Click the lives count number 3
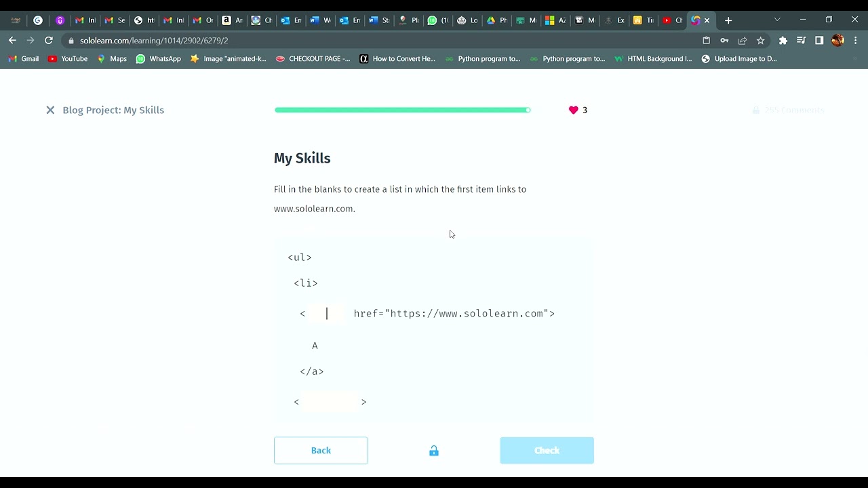Image resolution: width=868 pixels, height=488 pixels. tap(585, 110)
